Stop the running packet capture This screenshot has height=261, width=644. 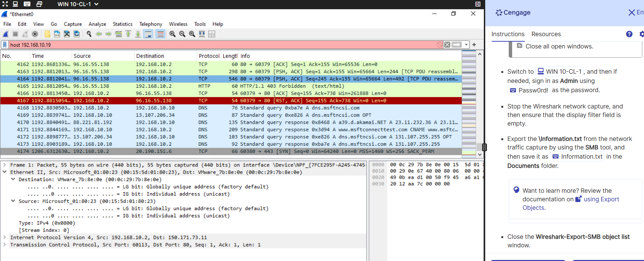(15, 34)
